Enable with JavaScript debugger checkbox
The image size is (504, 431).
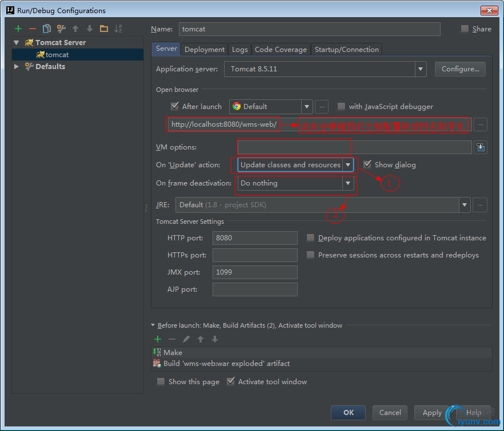pos(341,106)
